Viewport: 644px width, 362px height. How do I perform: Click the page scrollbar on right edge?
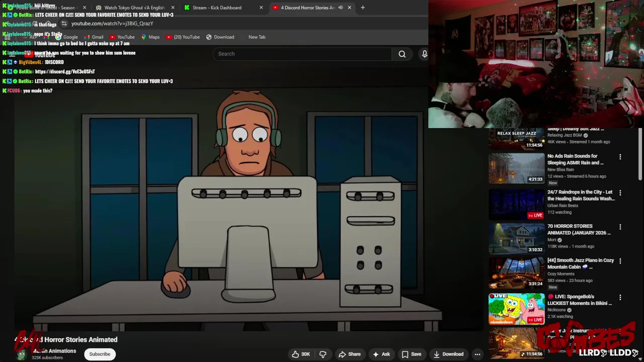tap(640, 153)
